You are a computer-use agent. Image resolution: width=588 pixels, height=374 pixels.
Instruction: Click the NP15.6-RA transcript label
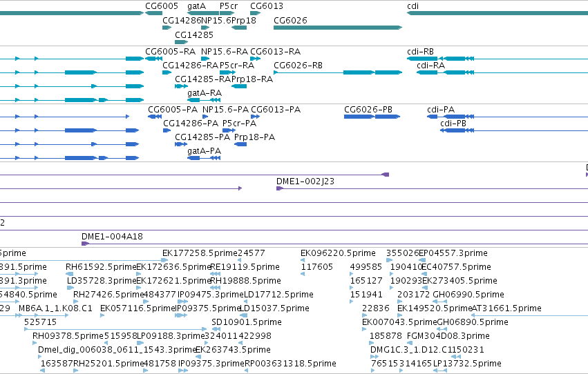click(225, 51)
